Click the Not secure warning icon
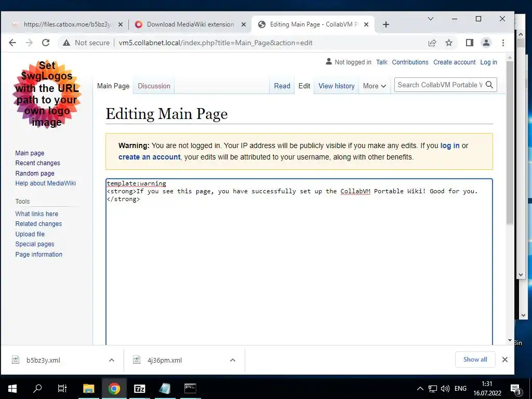532x399 pixels. click(x=66, y=43)
